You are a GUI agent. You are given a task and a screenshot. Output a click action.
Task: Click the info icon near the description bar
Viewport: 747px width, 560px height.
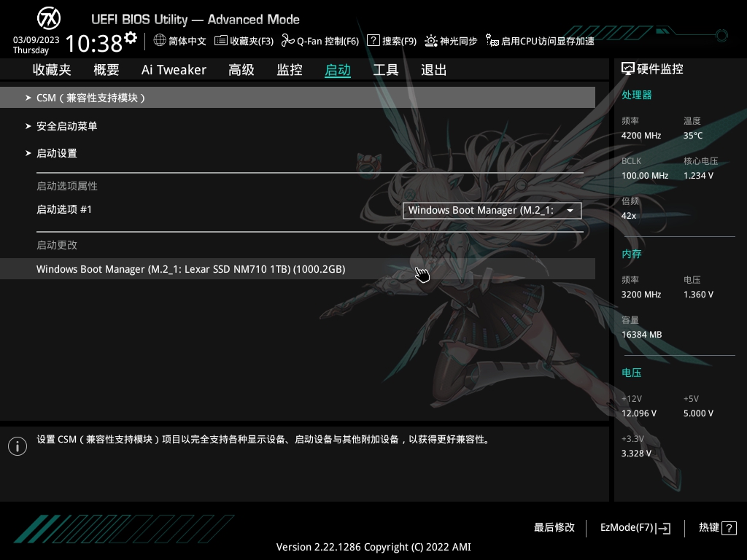18,446
